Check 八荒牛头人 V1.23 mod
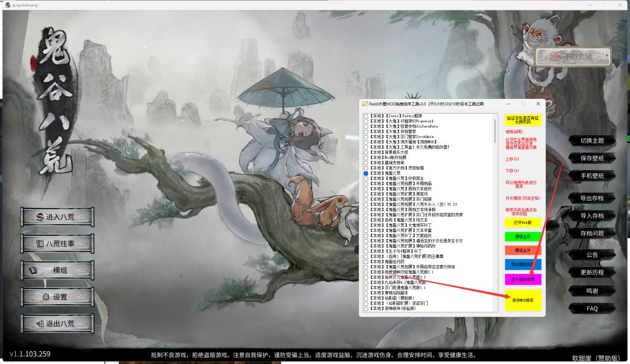630x364 pixels. tap(366, 205)
